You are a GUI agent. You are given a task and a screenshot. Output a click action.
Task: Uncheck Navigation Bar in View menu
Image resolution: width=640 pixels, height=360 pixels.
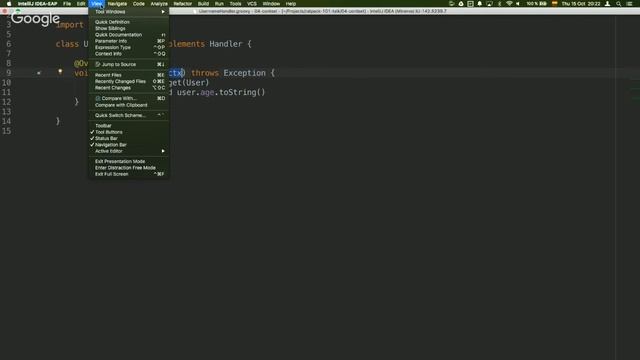(129, 144)
